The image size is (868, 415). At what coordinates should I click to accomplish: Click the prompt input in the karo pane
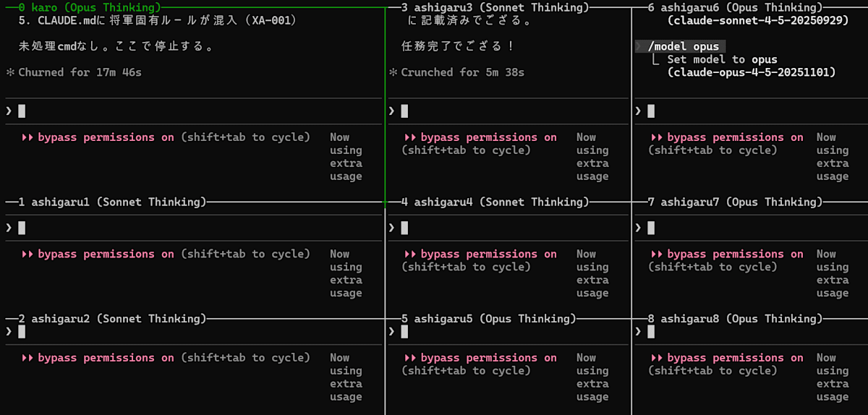pyautogui.click(x=194, y=111)
